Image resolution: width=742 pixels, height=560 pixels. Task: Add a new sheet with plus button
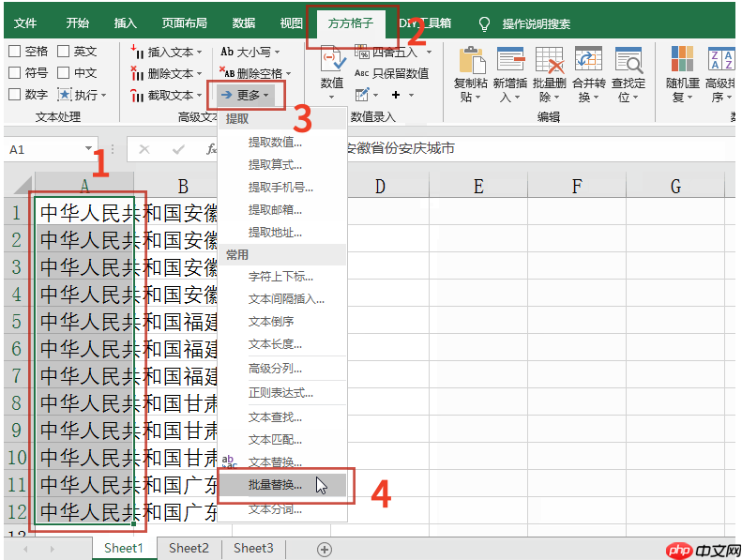(x=325, y=549)
